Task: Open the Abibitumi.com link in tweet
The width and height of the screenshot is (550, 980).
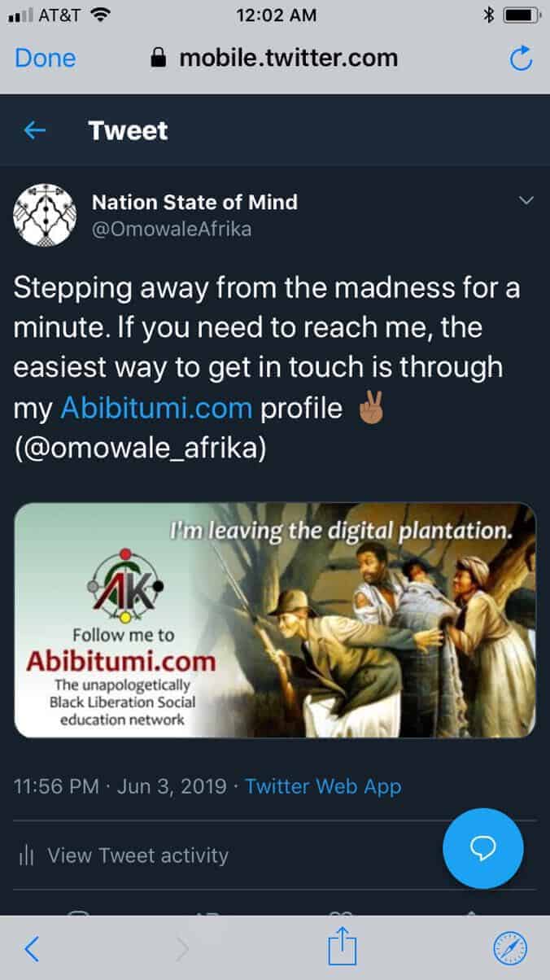Action: [x=156, y=408]
